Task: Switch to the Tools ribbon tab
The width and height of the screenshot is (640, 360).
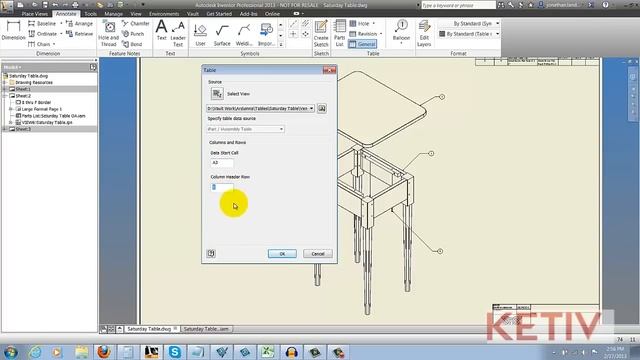Action: pyautogui.click(x=90, y=14)
